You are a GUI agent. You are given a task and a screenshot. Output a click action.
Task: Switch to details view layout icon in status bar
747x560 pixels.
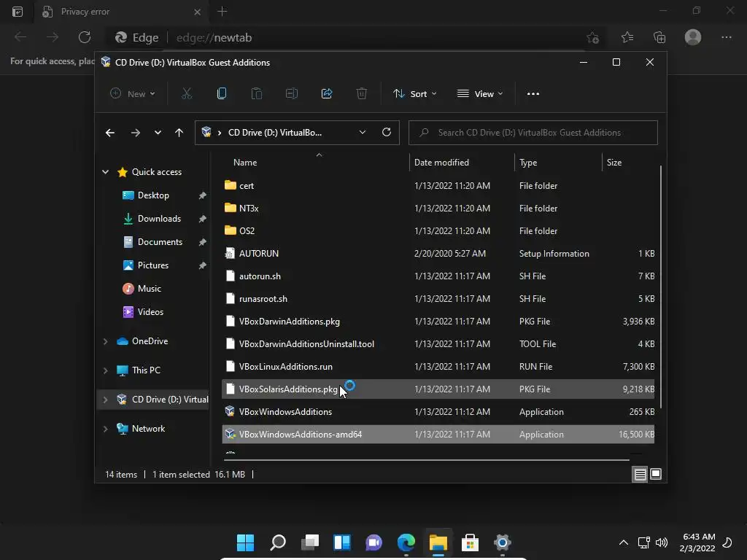click(640, 474)
